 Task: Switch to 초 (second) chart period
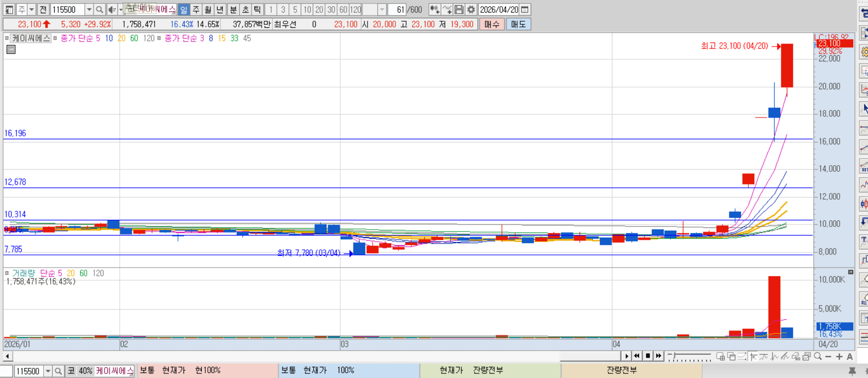click(x=245, y=10)
